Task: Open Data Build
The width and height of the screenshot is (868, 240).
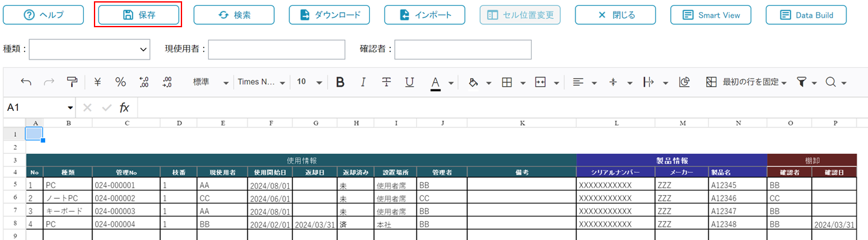Action: (x=806, y=15)
